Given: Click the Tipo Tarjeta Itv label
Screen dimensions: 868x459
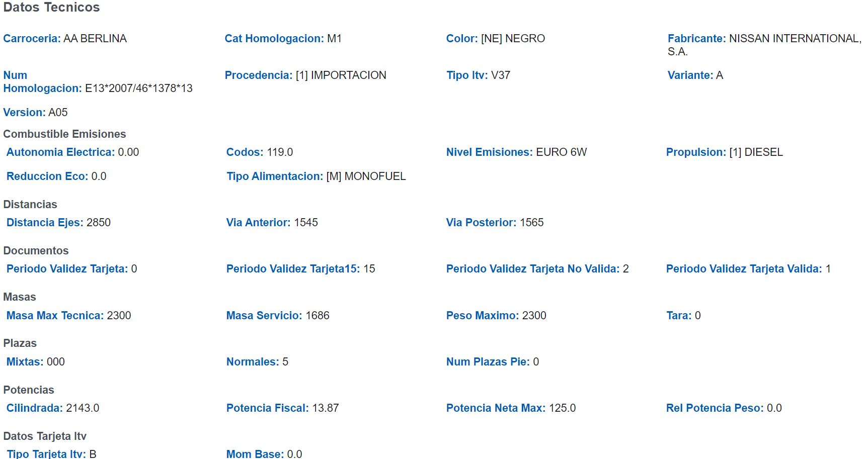Looking at the screenshot, I should [46, 454].
